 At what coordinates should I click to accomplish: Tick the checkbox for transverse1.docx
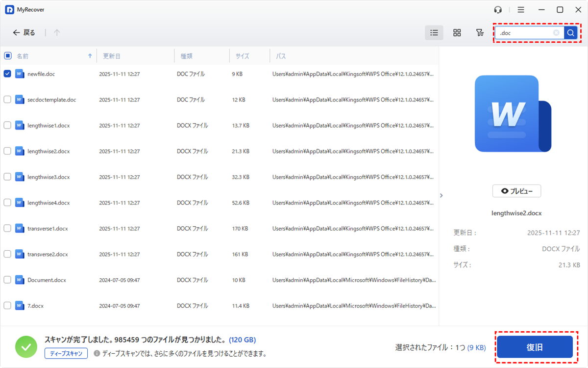pyautogui.click(x=7, y=228)
